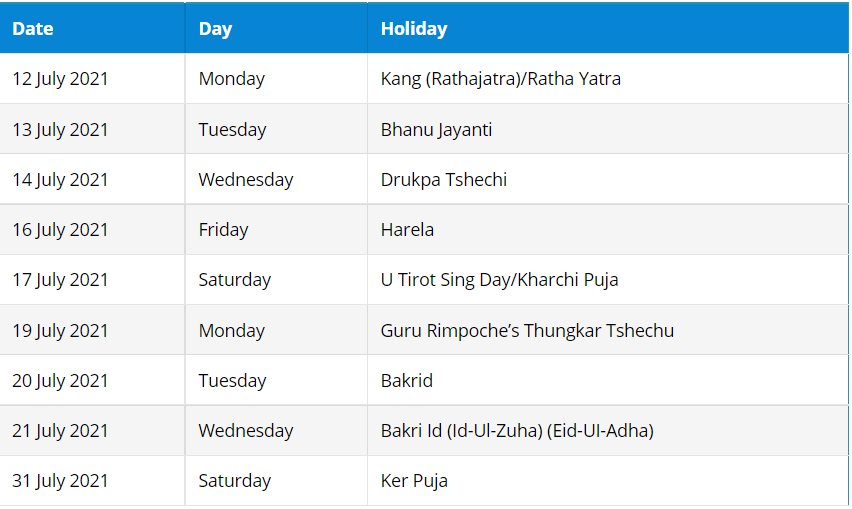
Task: Click the Kang (Rathajatra)/Ratha Yatra holiday cell
Action: (x=500, y=79)
